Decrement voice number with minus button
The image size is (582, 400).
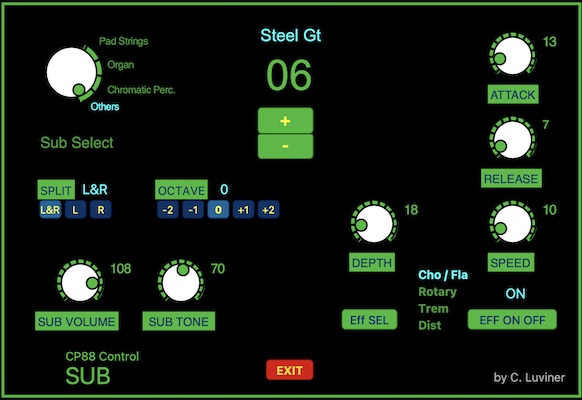tap(285, 146)
